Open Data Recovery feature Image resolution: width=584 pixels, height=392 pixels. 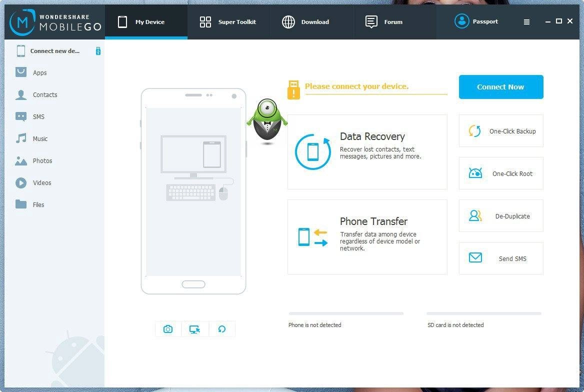[x=367, y=152]
